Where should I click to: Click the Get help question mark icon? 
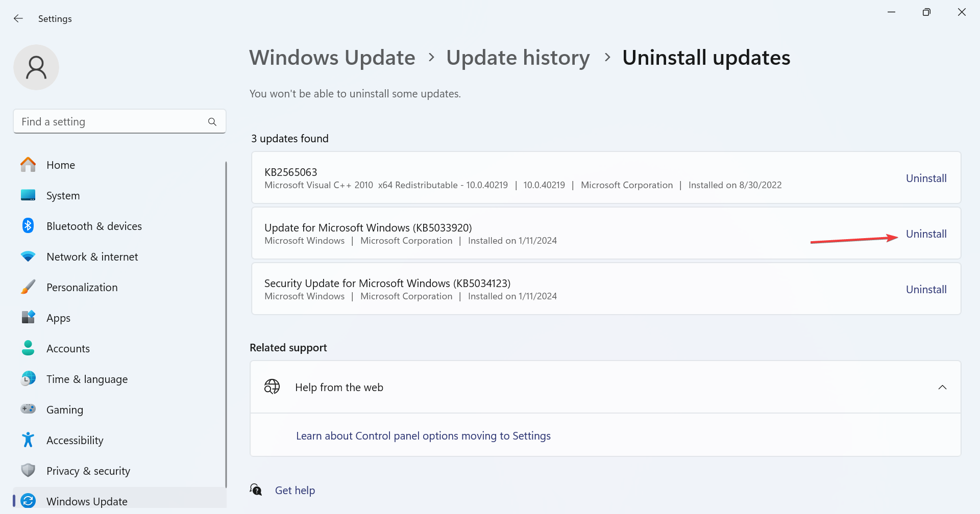(256, 489)
